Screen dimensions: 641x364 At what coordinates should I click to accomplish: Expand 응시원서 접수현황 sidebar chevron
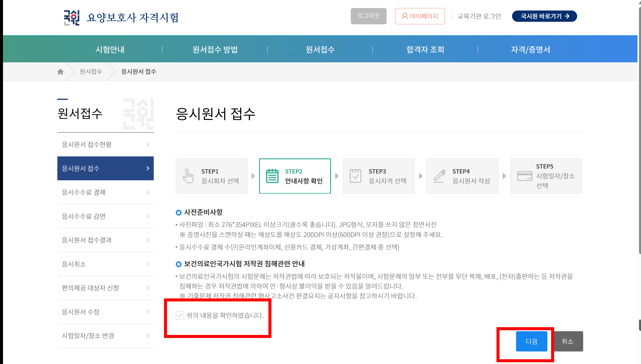tap(148, 144)
